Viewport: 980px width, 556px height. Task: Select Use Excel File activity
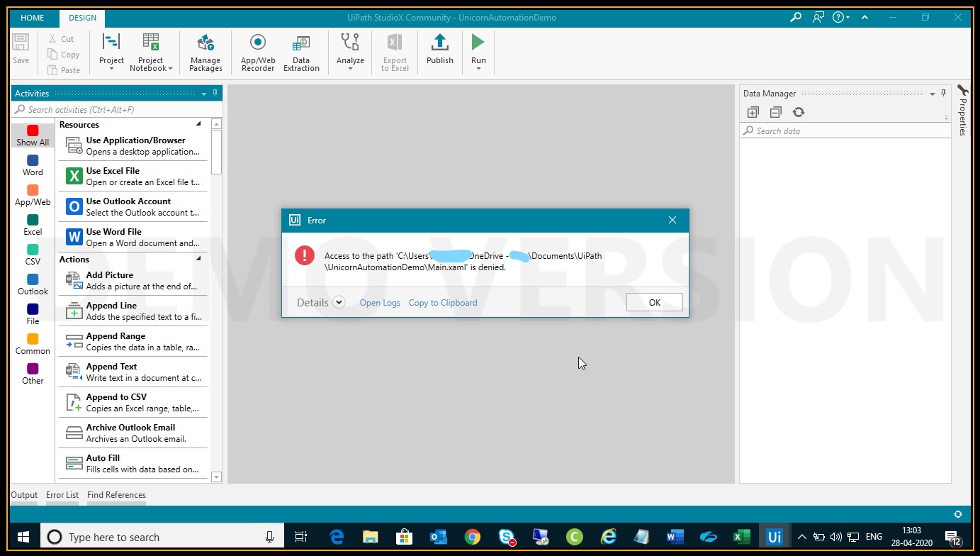coord(133,176)
